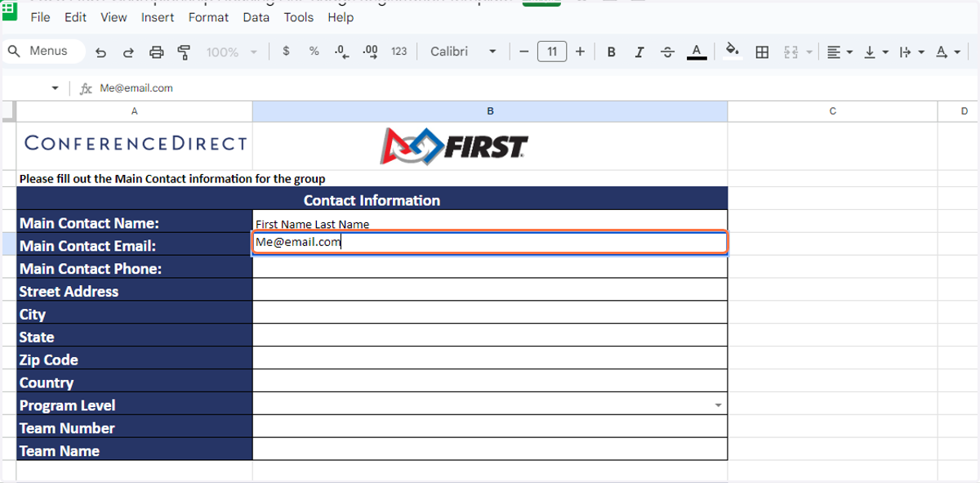Click the ConferenceDirect logo
The height and width of the screenshot is (483, 980).
136,144
